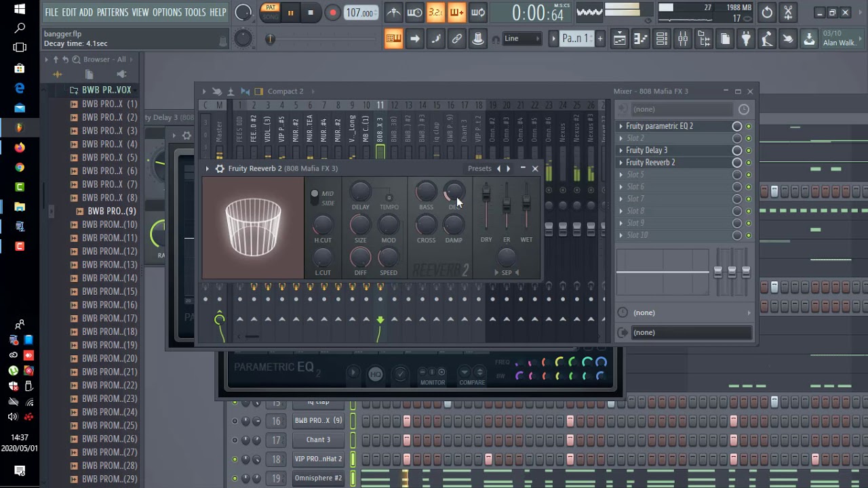Start recording with the record button
Image resolution: width=868 pixels, height=488 pixels.
point(332,13)
